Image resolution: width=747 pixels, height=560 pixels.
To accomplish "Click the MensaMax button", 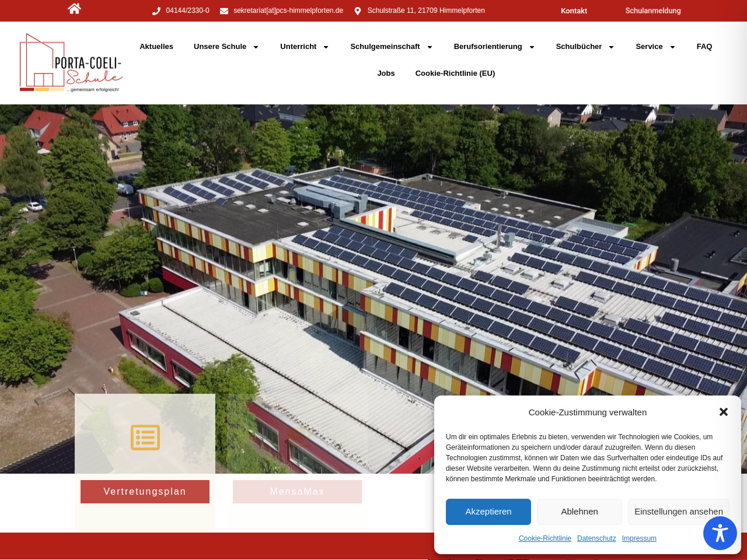I will tap(297, 492).
